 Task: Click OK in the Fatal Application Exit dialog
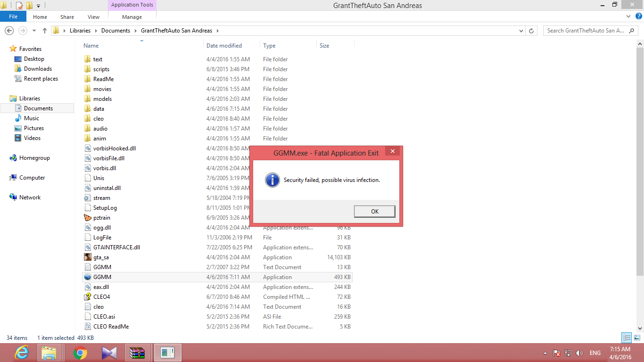[374, 212]
